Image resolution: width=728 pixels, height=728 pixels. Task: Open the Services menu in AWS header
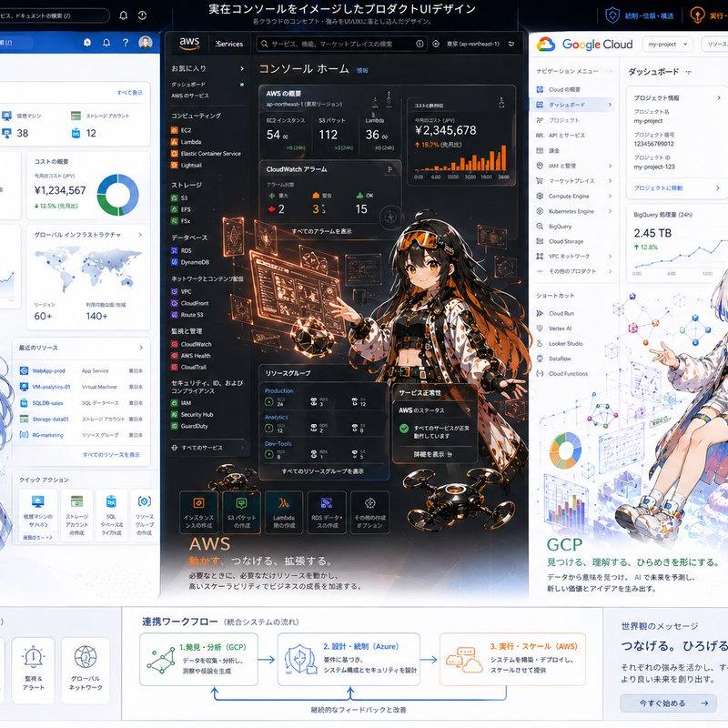229,44
